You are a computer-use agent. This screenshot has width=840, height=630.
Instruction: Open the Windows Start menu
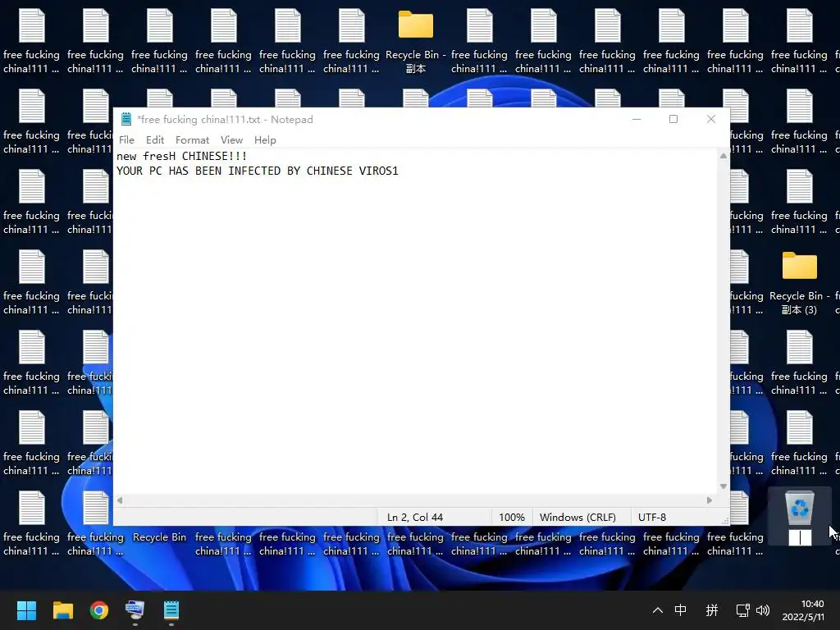click(x=26, y=610)
